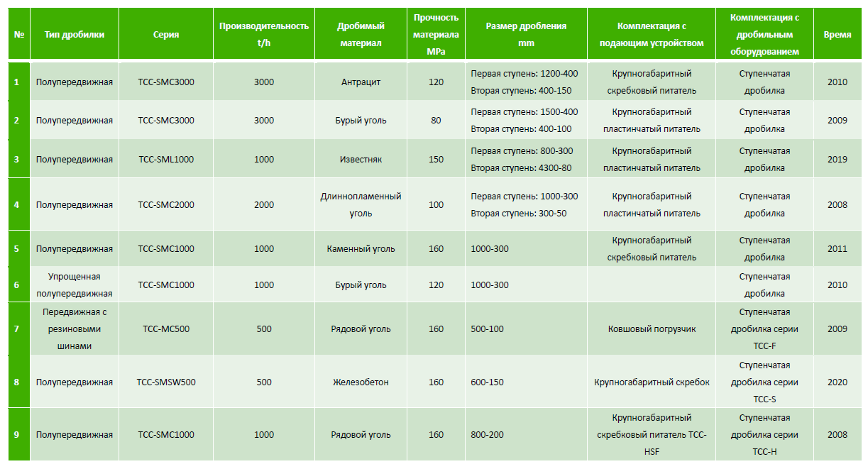Click the "Крупногабаритный скребок" cell

[x=652, y=382]
